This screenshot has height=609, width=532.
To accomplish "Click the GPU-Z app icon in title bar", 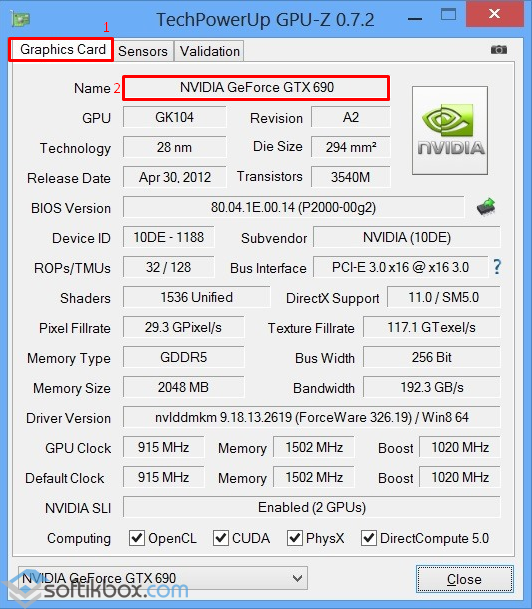I will [21, 19].
